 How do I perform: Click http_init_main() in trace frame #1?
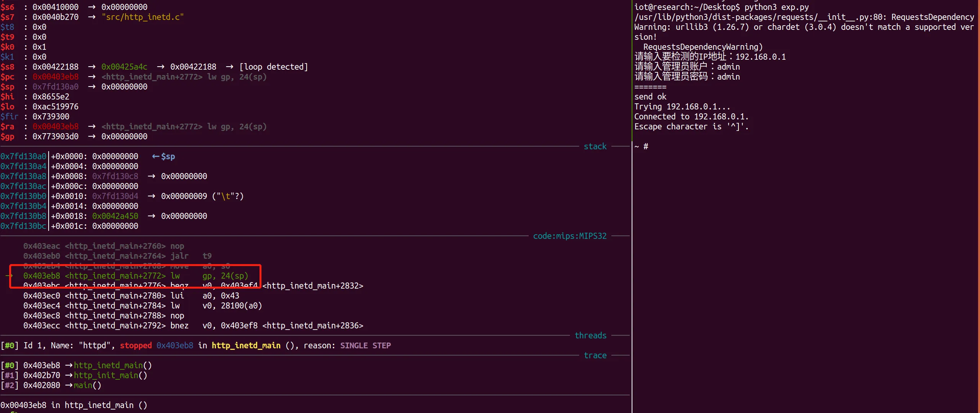click(110, 375)
